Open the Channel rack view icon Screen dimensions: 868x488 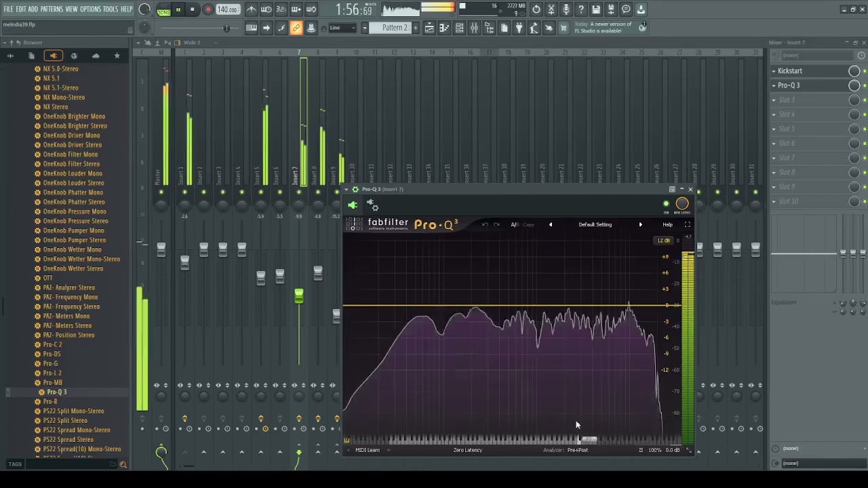point(459,28)
